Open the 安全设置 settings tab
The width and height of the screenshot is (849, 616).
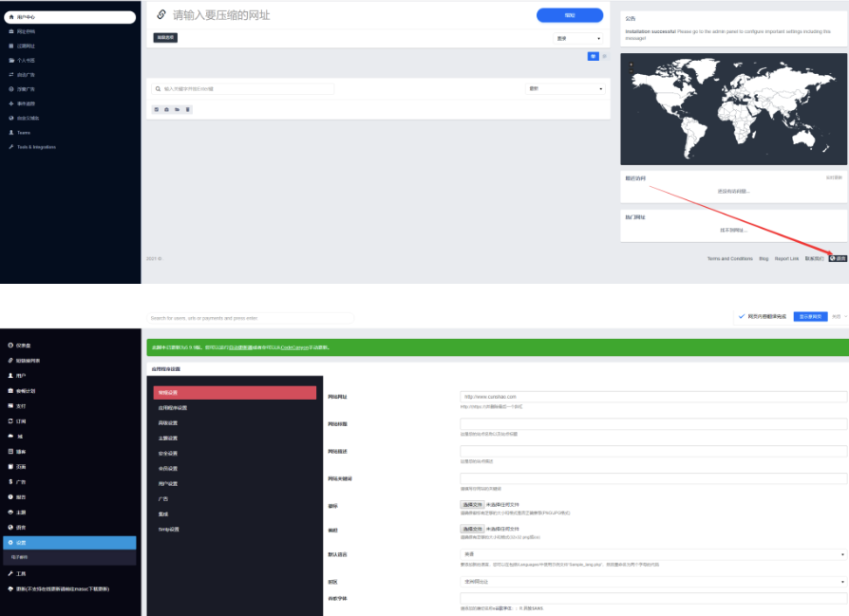tap(168, 453)
